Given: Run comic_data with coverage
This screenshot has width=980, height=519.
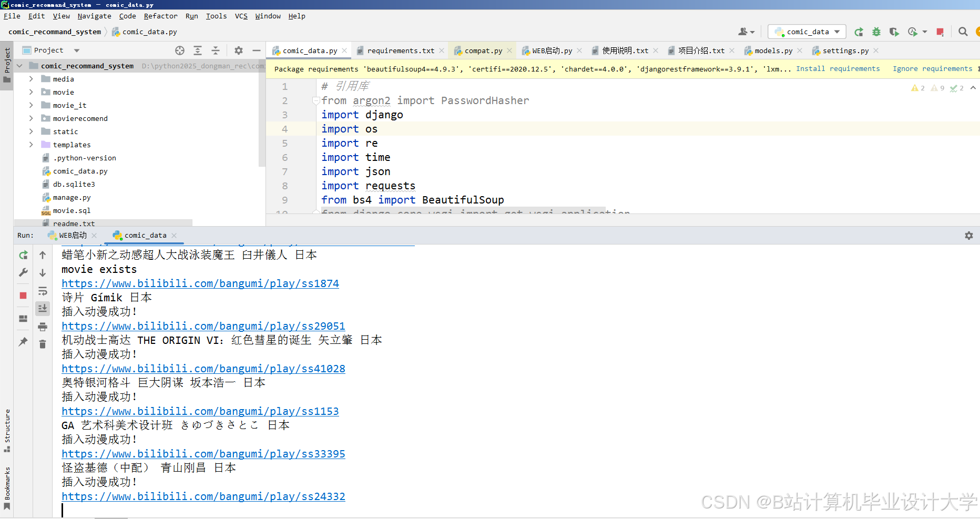Looking at the screenshot, I should (894, 32).
